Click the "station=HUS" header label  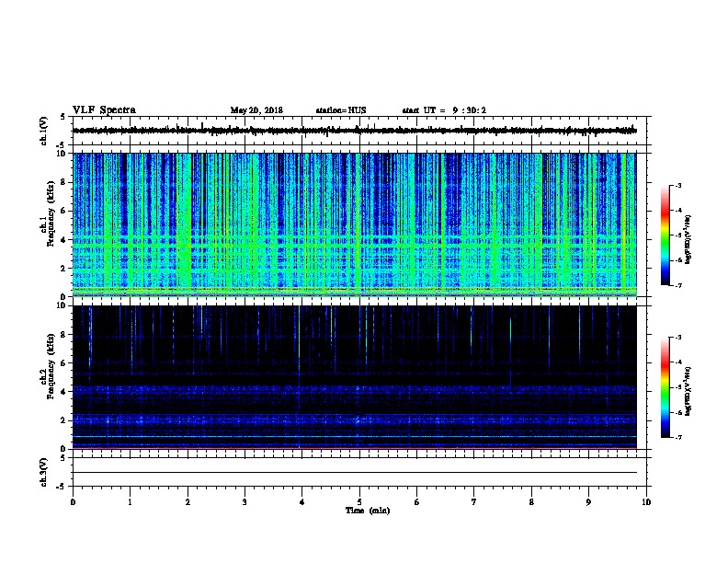pos(341,110)
